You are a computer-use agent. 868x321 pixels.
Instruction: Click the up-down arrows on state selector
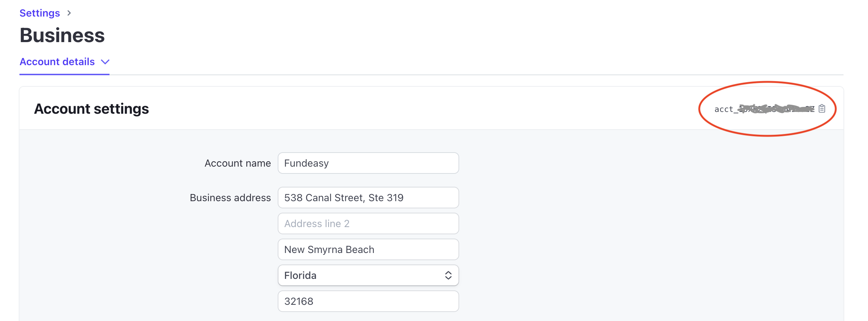click(x=448, y=275)
